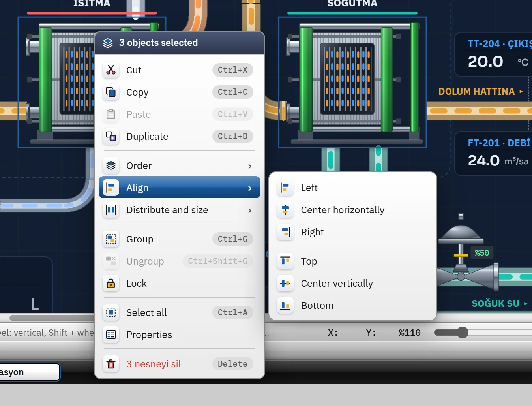Select the ISITMA heat exchanger

(56, 82)
